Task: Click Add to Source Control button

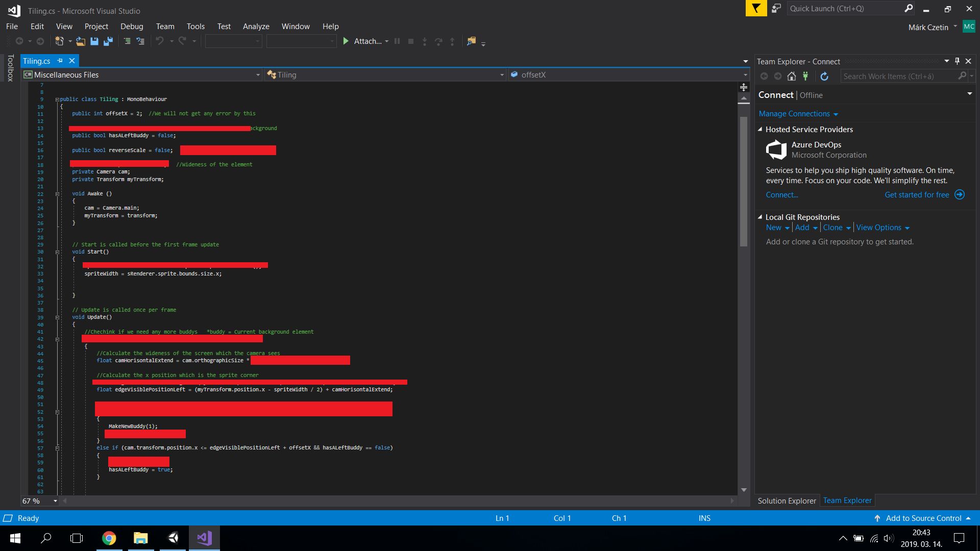Action: tap(923, 518)
